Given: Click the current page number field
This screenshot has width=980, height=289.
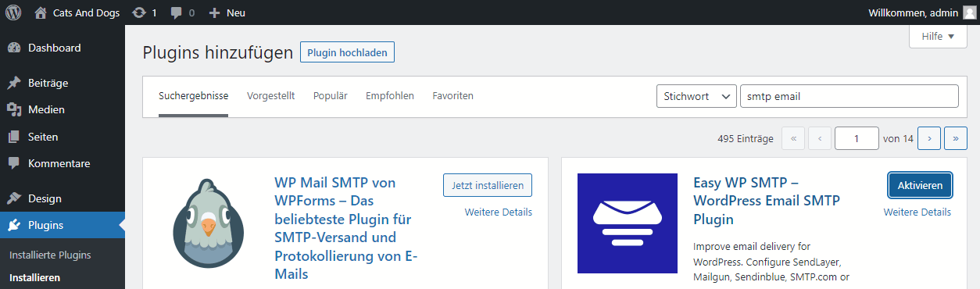Looking at the screenshot, I should click(x=857, y=138).
